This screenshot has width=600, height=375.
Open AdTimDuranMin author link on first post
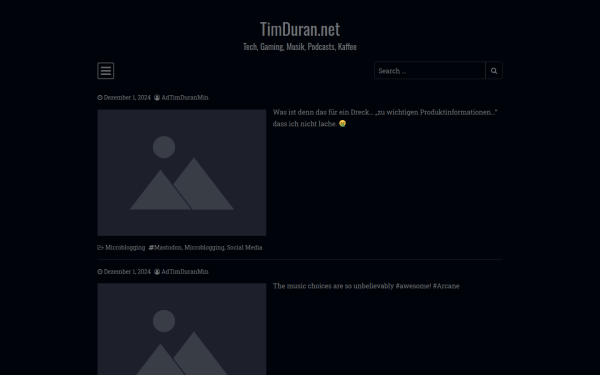[x=185, y=98]
